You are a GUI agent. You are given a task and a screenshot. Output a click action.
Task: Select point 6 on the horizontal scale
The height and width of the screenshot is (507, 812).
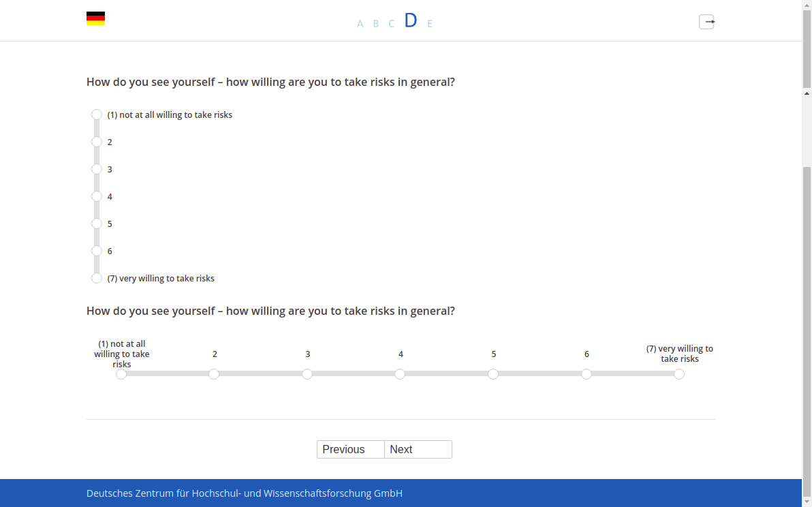(x=587, y=374)
